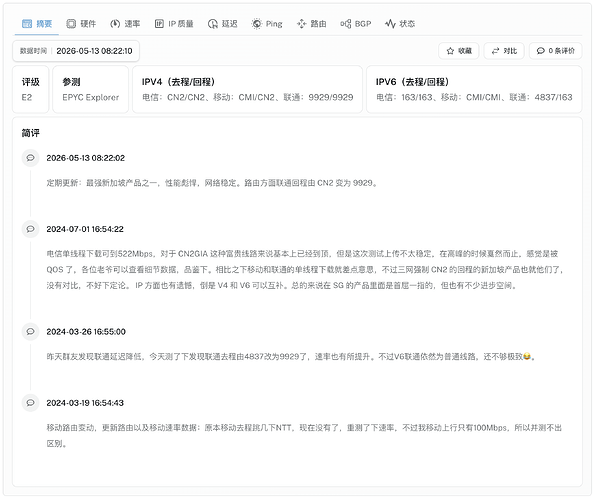Screen dimensions: 594x500
Task: Click the comment icon beside 2024-07-01 16:54:22
Action: click(x=30, y=229)
